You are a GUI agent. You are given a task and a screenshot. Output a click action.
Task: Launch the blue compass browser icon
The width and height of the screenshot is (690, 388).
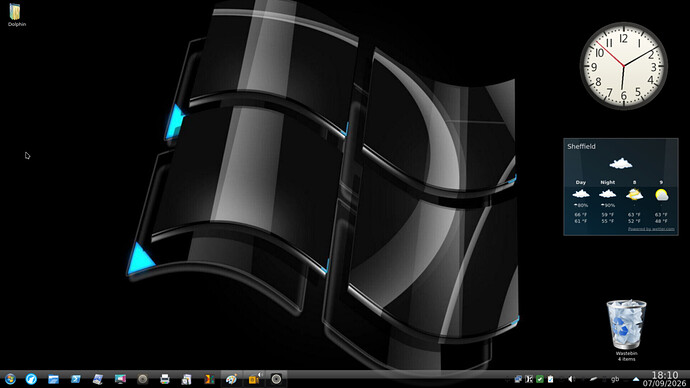31,379
